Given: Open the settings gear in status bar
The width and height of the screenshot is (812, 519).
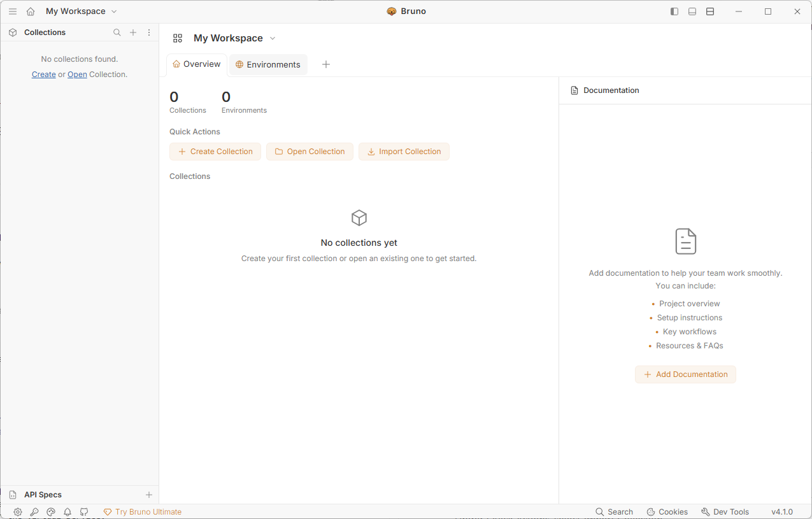Looking at the screenshot, I should click(18, 512).
